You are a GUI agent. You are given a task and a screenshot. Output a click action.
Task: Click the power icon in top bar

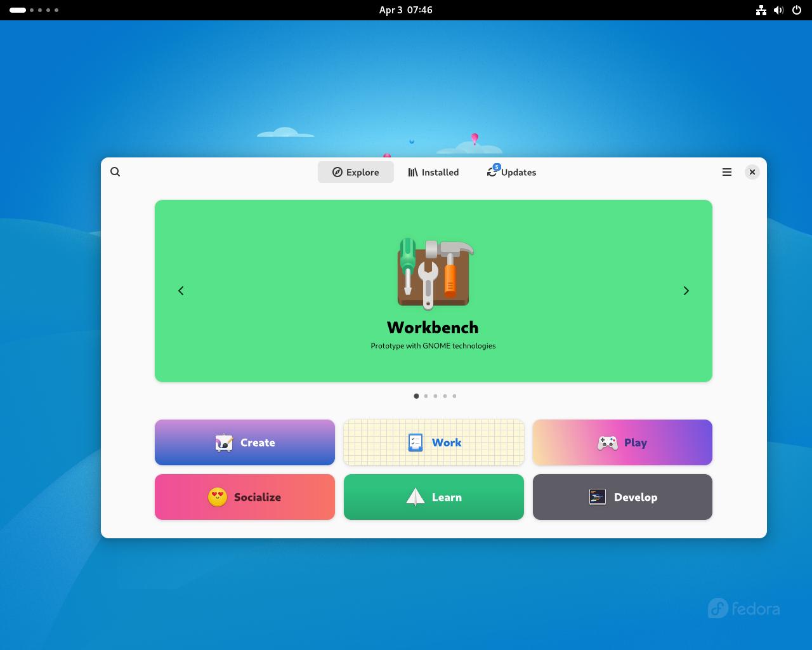tap(797, 10)
